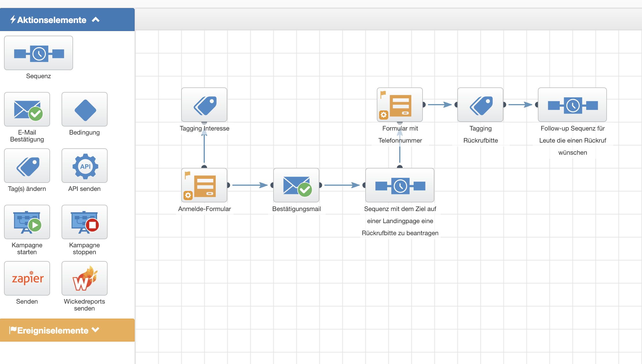
Task: Open the gear settings on Anmelde-Formular node
Action: pos(188,196)
